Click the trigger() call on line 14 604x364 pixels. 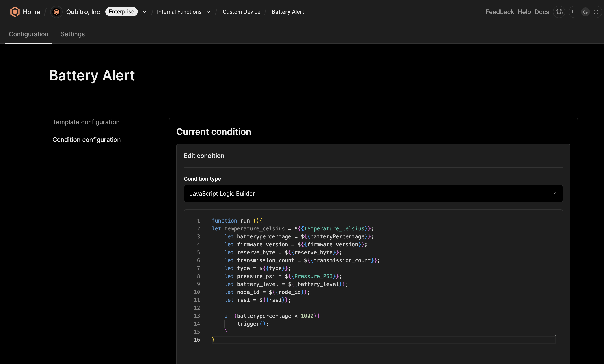pyautogui.click(x=253, y=324)
